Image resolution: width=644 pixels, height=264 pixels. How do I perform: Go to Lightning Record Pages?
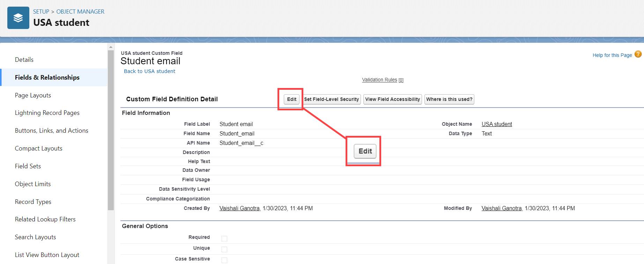[47, 113]
